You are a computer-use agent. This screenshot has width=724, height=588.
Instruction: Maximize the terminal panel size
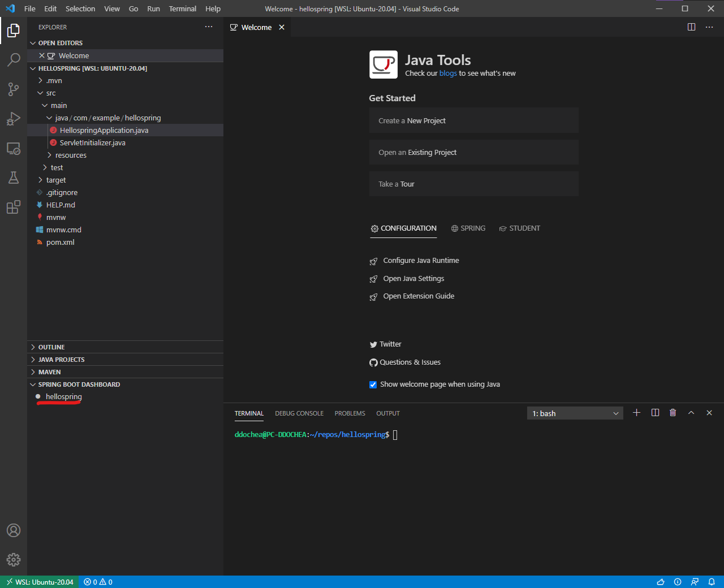(x=691, y=413)
